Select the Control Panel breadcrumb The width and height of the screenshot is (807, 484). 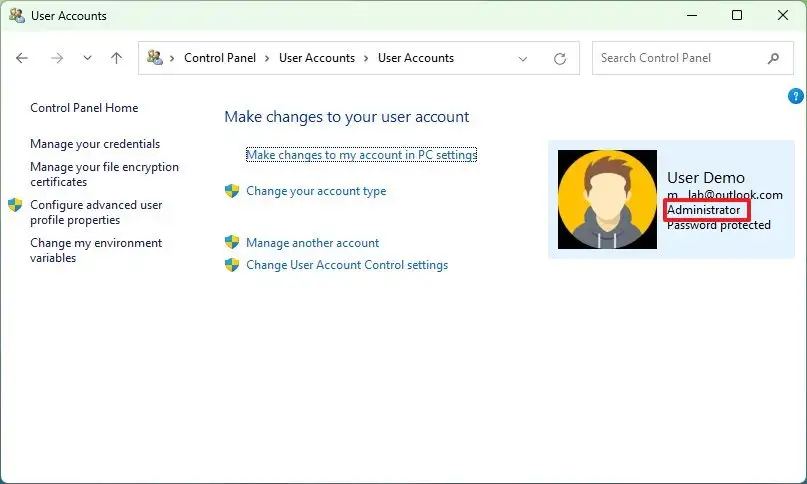click(x=219, y=58)
